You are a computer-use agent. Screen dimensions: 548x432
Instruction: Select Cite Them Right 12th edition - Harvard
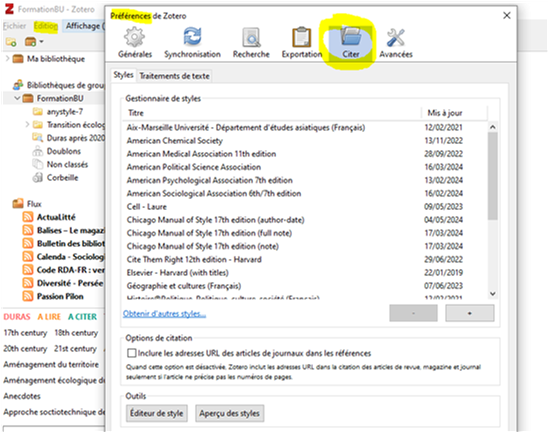(x=305, y=259)
